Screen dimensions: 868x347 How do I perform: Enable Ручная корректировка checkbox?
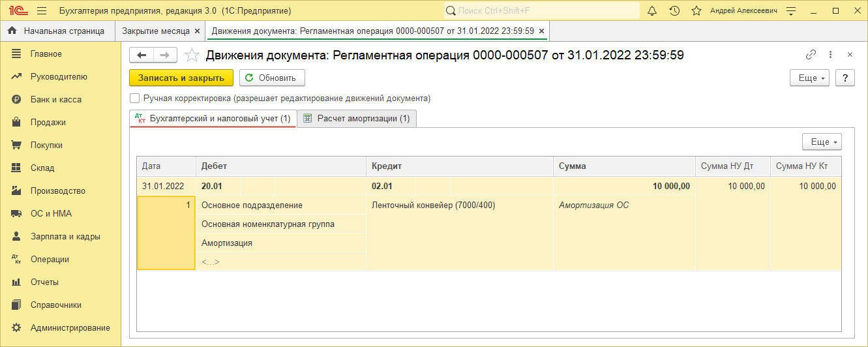pos(135,98)
